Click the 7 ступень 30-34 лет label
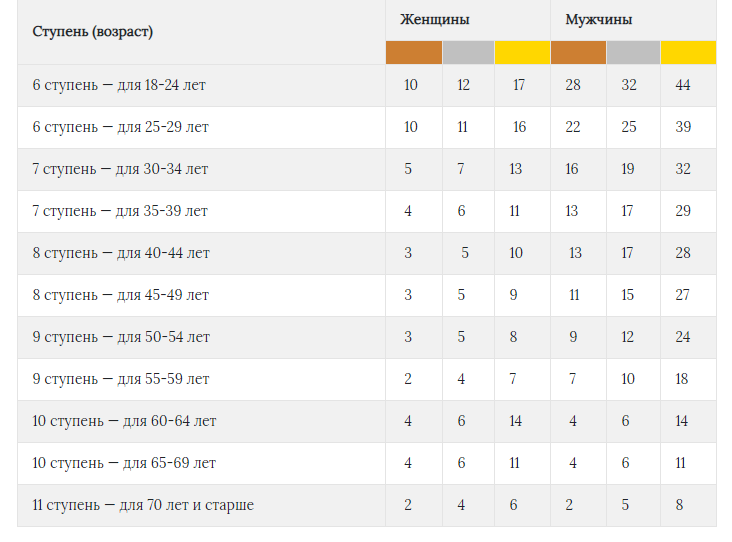The width and height of the screenshot is (732, 542). coord(120,169)
